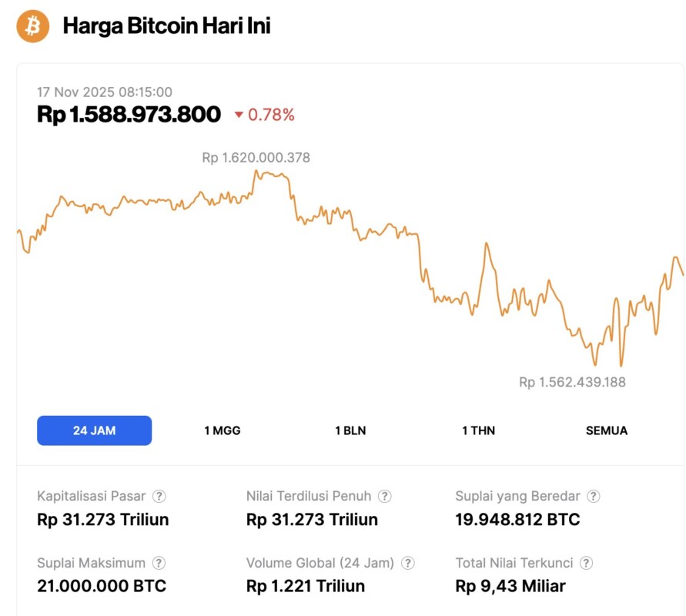The height and width of the screenshot is (616, 686).
Task: Click the peak price label Rp 1.620.000.378
Action: coord(255,158)
